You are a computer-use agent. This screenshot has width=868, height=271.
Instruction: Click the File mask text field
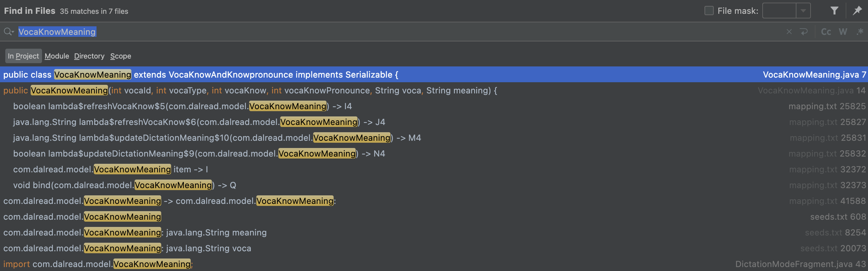[779, 11]
